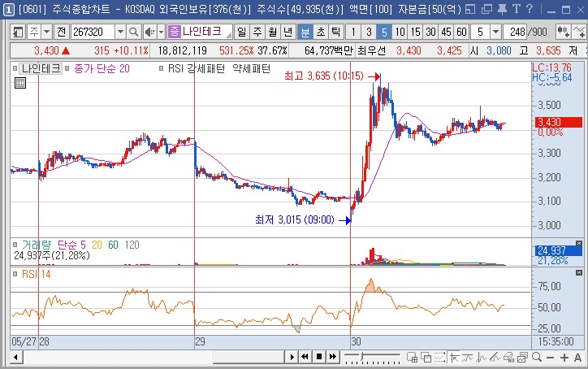The width and height of the screenshot is (588, 369).
Task: Click the 10 minute interval button
Action: click(400, 33)
